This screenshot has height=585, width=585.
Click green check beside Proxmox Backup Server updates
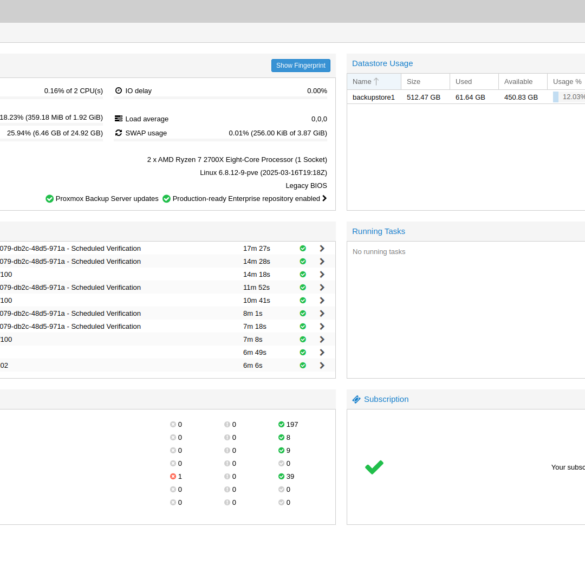pos(49,198)
